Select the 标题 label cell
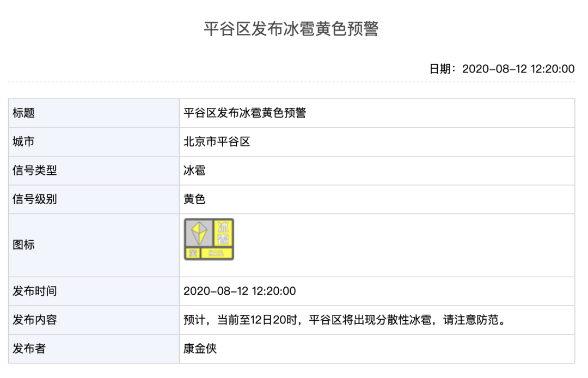This screenshot has width=588, height=378. pyautogui.click(x=94, y=113)
